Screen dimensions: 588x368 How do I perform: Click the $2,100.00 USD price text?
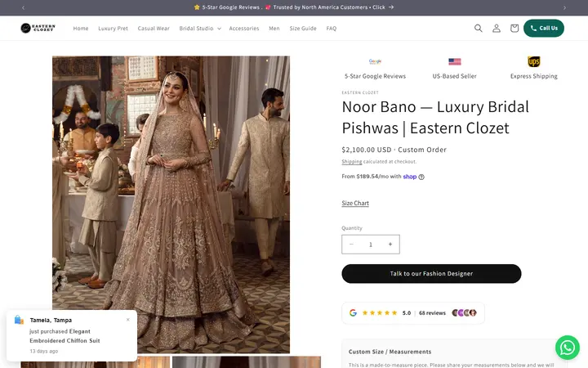tap(367, 150)
